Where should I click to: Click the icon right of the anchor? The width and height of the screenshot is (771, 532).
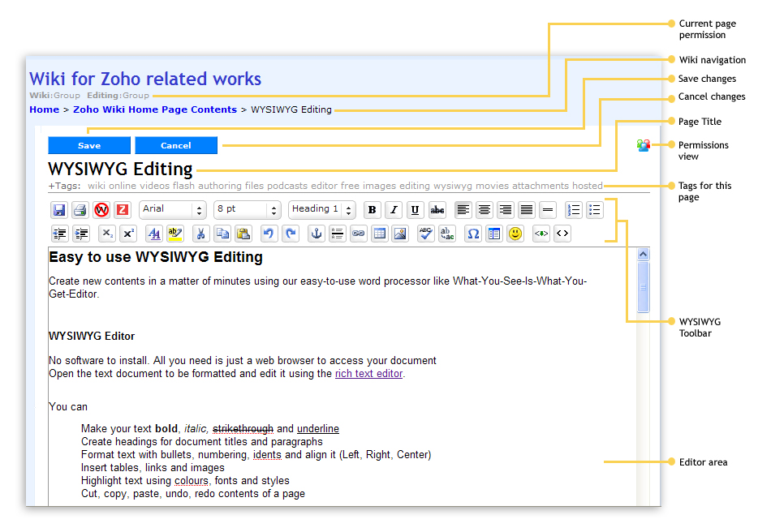[338, 234]
